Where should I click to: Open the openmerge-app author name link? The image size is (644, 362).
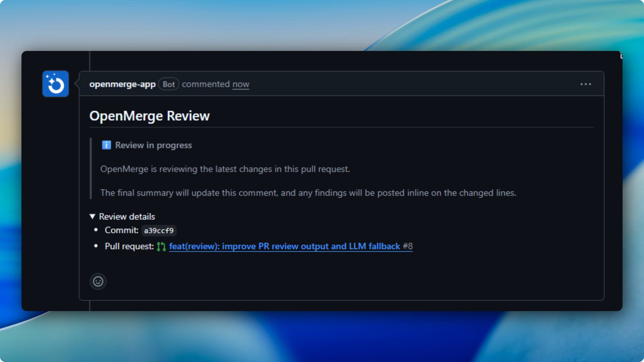[122, 84]
